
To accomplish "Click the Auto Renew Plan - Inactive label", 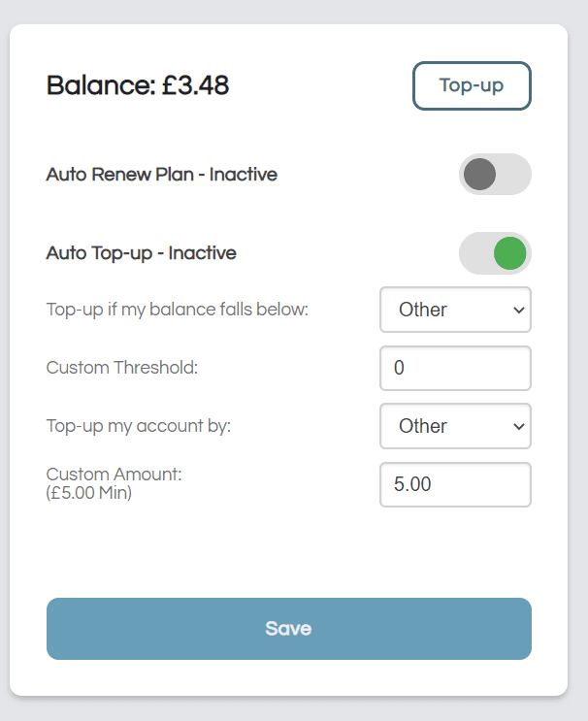I will point(162,175).
